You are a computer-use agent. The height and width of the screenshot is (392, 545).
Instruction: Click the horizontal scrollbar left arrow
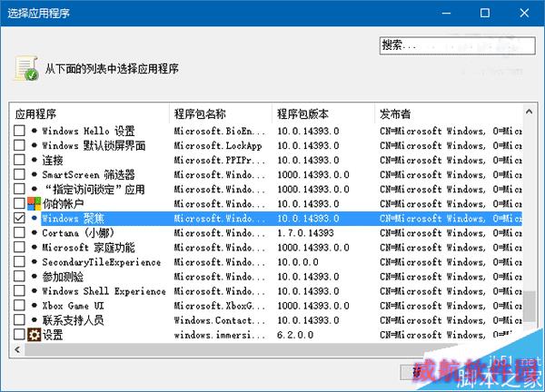17,349
